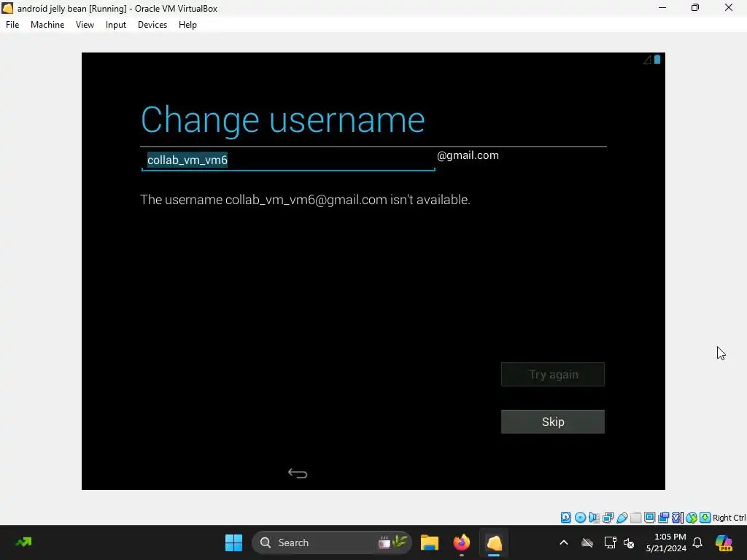Click the network adapters status icon
This screenshot has width=747, height=560.
(608, 517)
